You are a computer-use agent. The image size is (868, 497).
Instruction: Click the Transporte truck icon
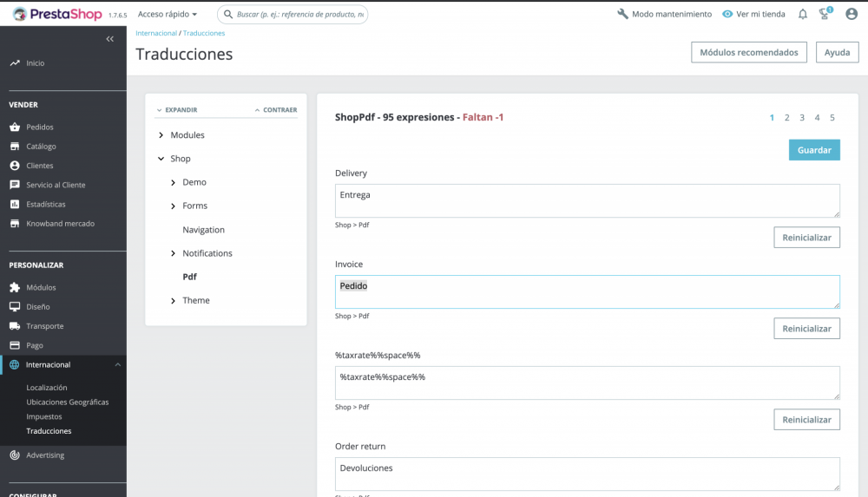coord(15,326)
